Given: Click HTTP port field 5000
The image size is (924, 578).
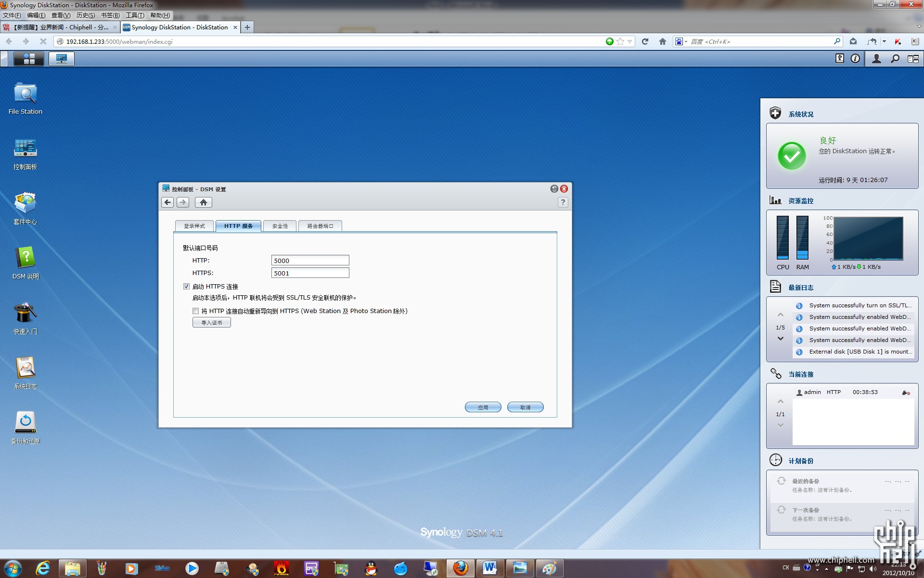Looking at the screenshot, I should pyautogui.click(x=310, y=261).
